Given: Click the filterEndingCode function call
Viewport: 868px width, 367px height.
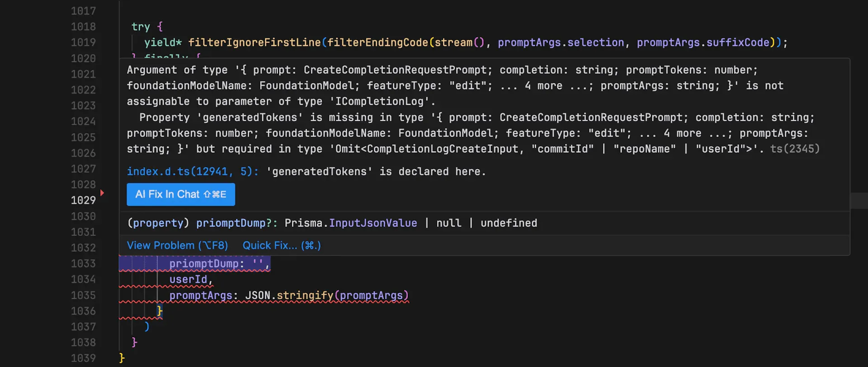Looking at the screenshot, I should [377, 42].
